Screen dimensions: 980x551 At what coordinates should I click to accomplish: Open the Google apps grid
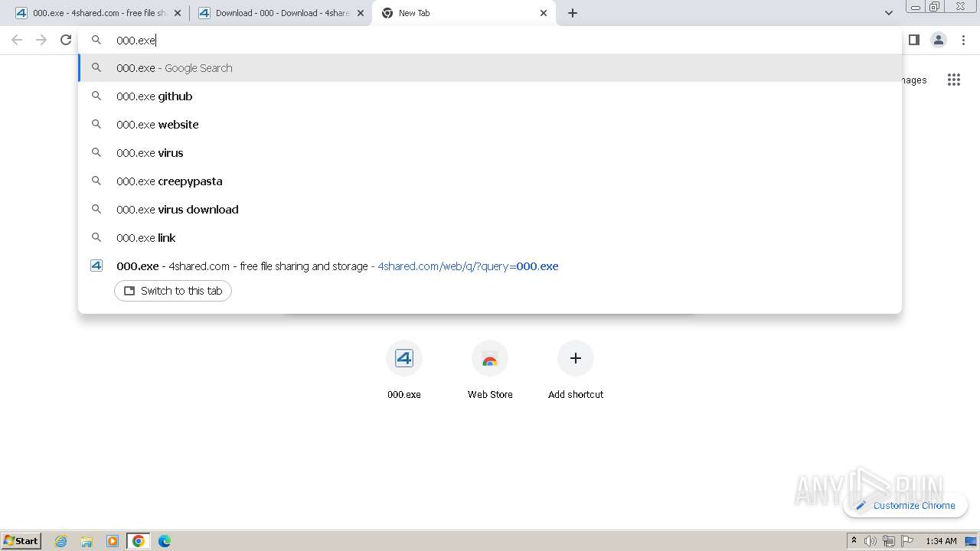[953, 80]
